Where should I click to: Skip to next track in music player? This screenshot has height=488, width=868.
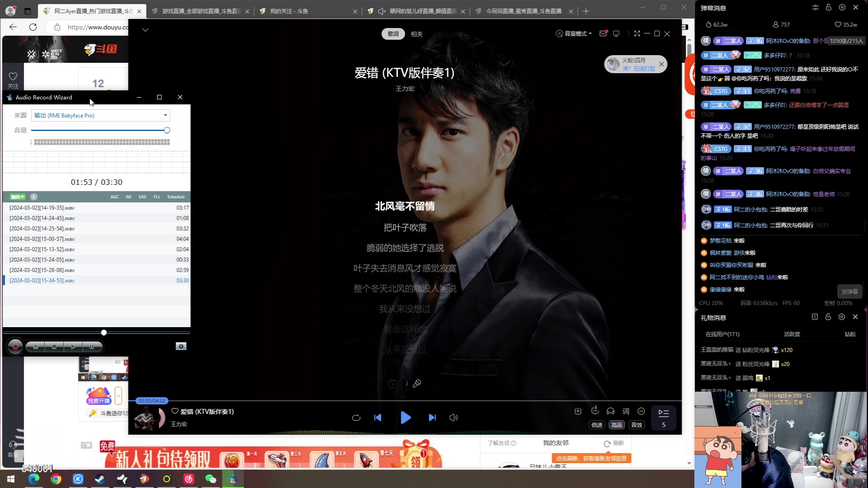[432, 418]
